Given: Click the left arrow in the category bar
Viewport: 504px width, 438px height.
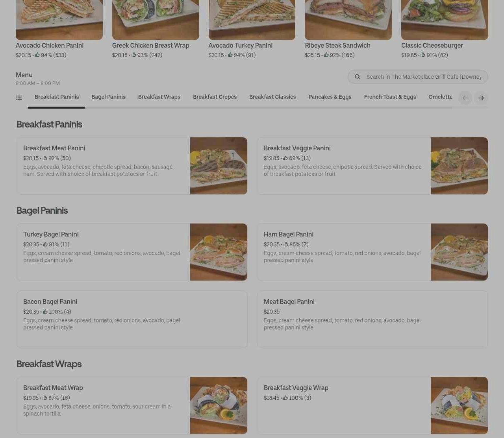Looking at the screenshot, I should (465, 98).
